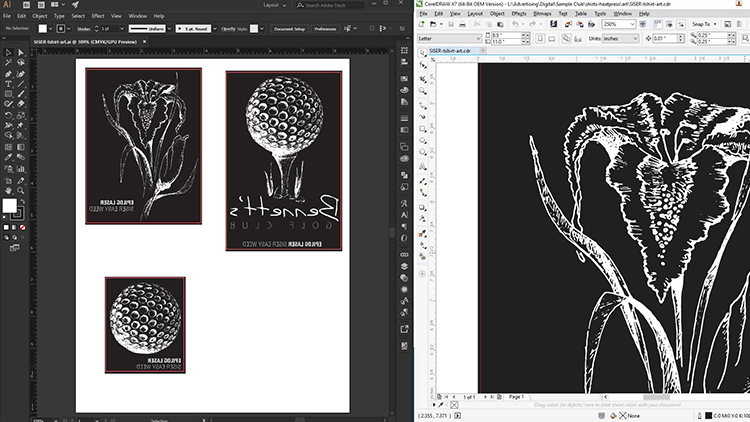Go to next page arrow in CorelDRAW
Viewport: 750px width, 422px height.
click(485, 397)
